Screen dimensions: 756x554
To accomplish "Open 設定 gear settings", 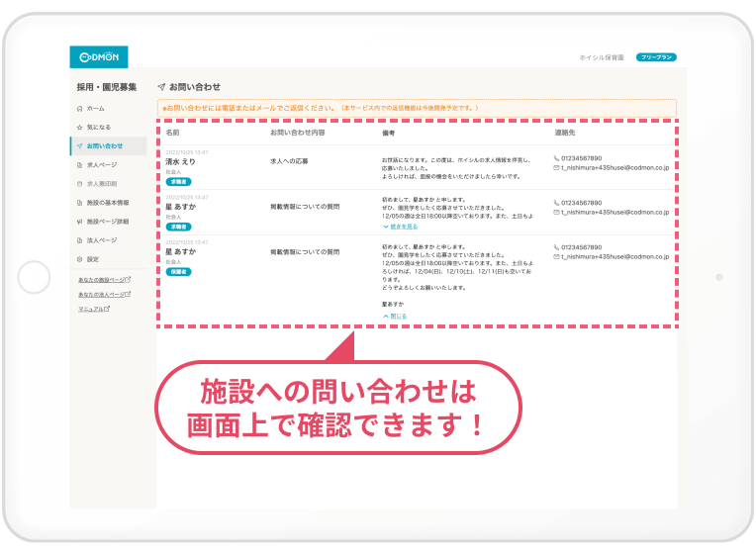I will 93,259.
